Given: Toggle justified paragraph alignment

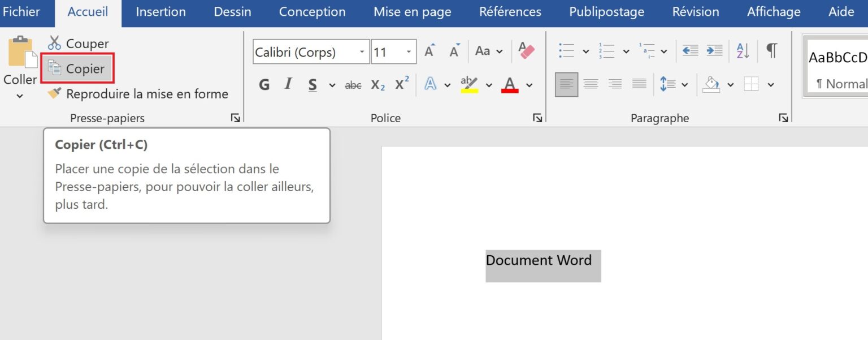Looking at the screenshot, I should (639, 84).
